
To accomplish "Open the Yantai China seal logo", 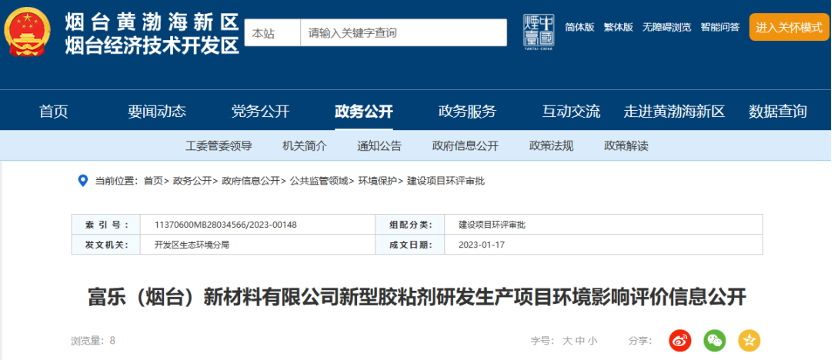I will [x=539, y=32].
